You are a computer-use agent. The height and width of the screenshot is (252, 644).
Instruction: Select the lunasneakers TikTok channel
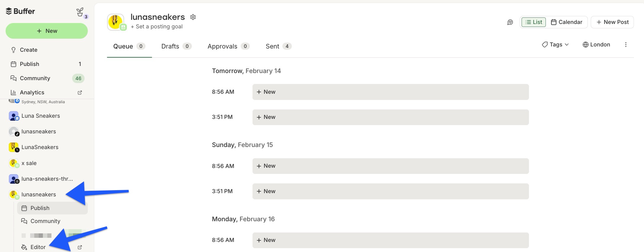tap(38, 132)
